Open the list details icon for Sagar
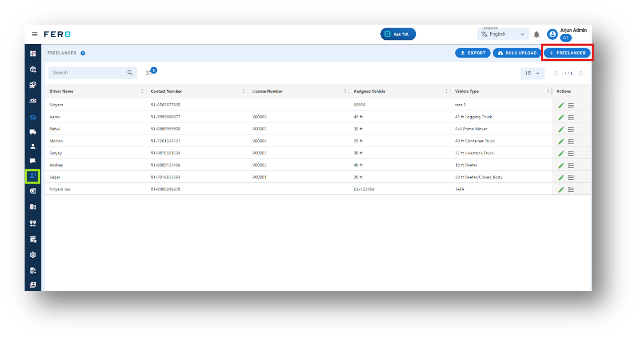The image size is (644, 341). tap(571, 178)
